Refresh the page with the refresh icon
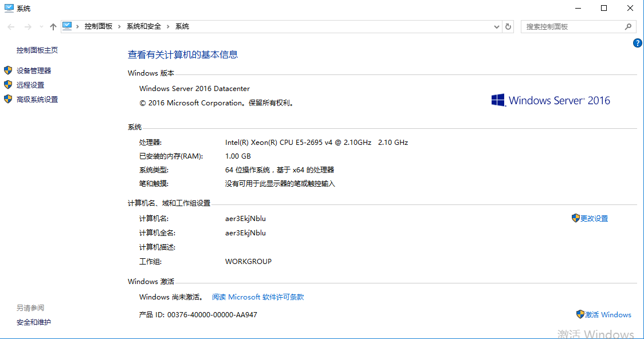 [508, 27]
